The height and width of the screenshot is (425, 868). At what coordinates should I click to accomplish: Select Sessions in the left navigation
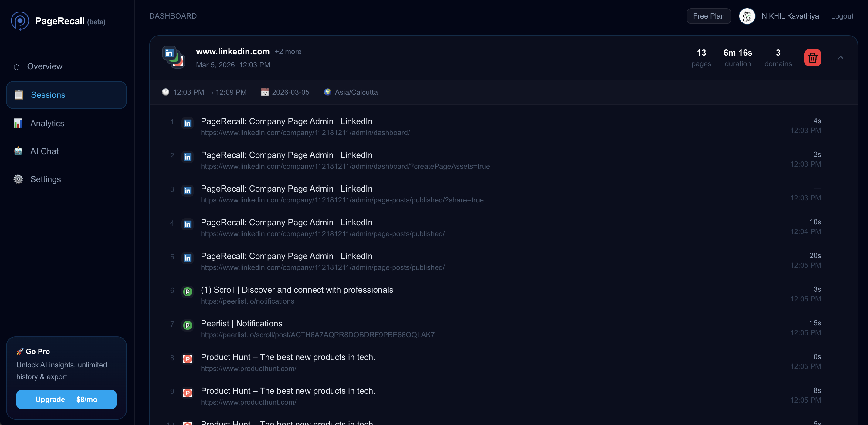48,95
